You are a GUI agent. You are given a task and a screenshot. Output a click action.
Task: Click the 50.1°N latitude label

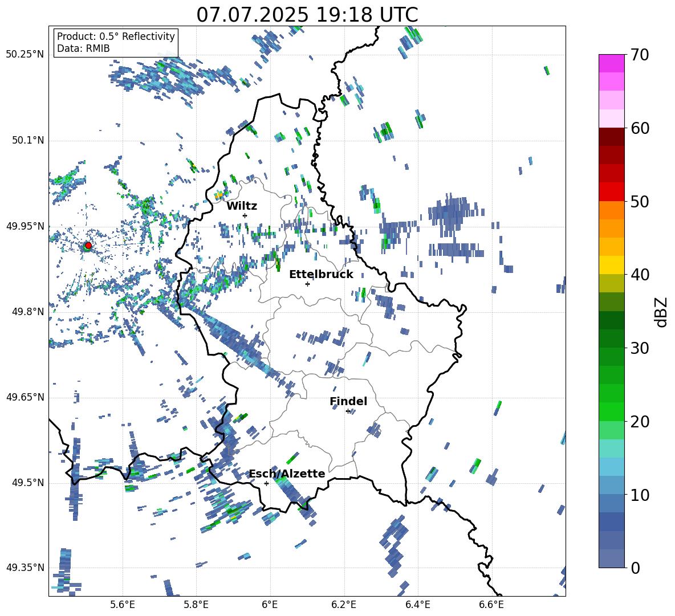click(x=28, y=141)
